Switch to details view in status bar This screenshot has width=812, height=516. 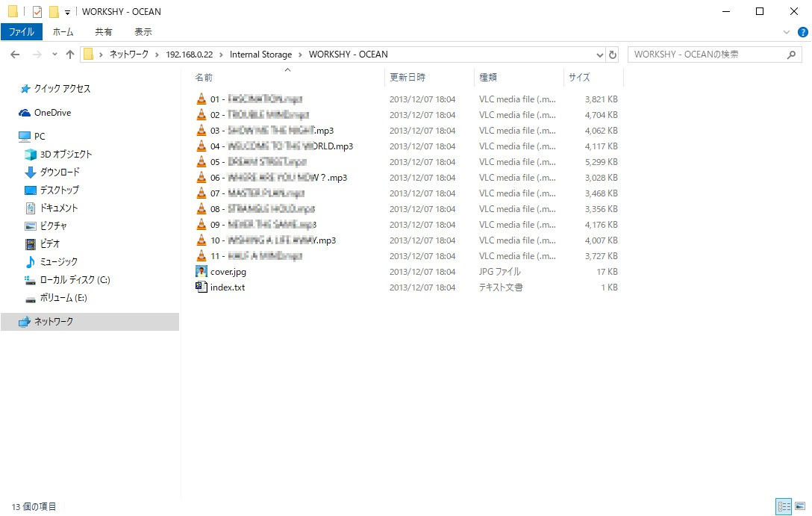(x=784, y=506)
